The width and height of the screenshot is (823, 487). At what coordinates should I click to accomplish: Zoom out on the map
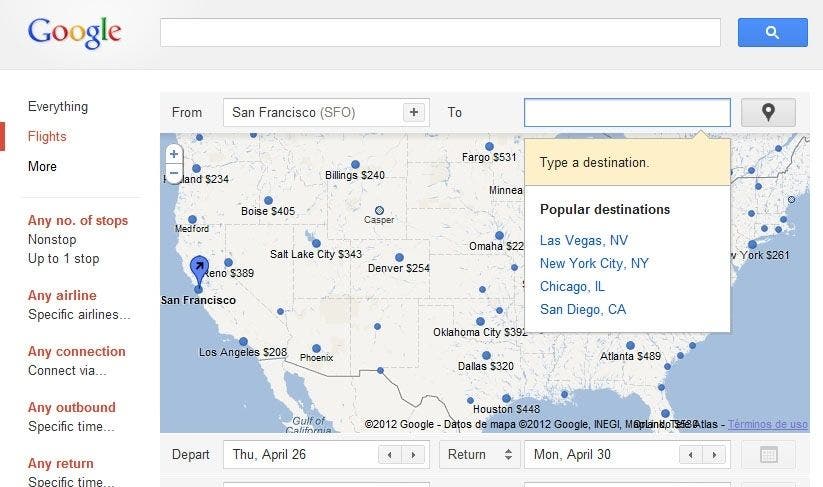[174, 173]
